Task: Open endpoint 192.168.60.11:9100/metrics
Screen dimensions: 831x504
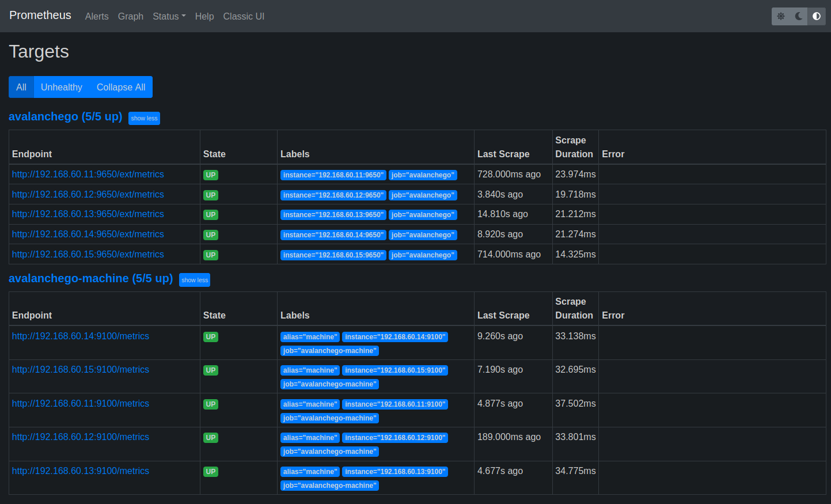Action: tap(81, 404)
